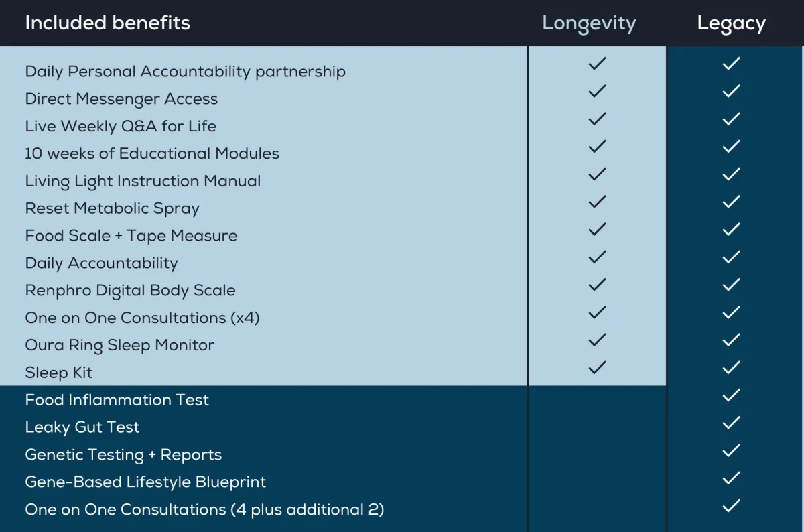Click the Legacy checkmark for Gene-Based Lifestyle Blueprint
The width and height of the screenshot is (804, 532).
click(x=731, y=478)
